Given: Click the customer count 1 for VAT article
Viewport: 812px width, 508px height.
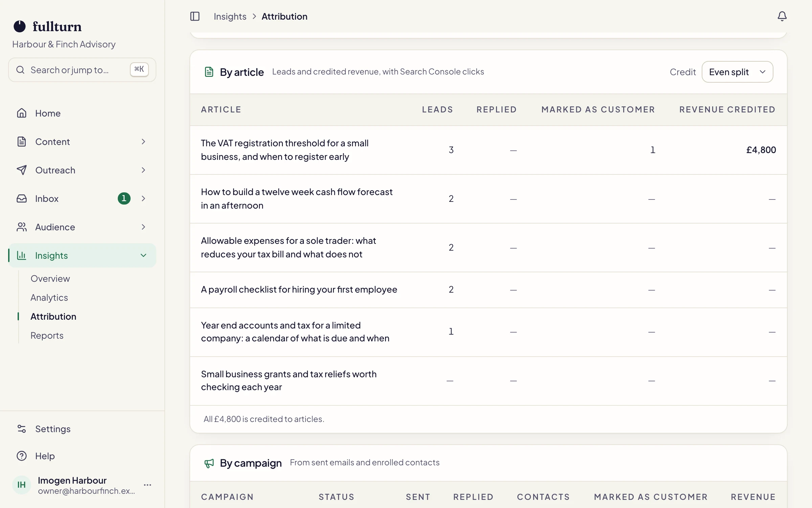Looking at the screenshot, I should 653,150.
